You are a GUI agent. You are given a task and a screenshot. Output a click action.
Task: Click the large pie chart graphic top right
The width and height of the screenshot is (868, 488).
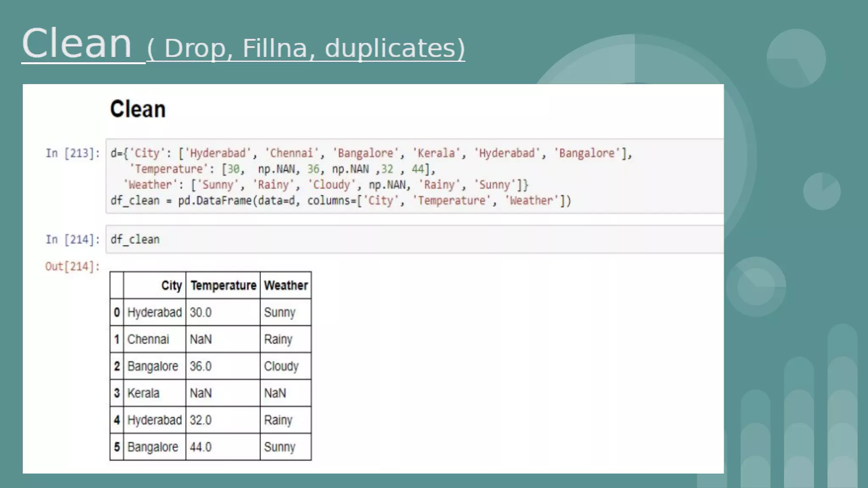tap(796, 58)
